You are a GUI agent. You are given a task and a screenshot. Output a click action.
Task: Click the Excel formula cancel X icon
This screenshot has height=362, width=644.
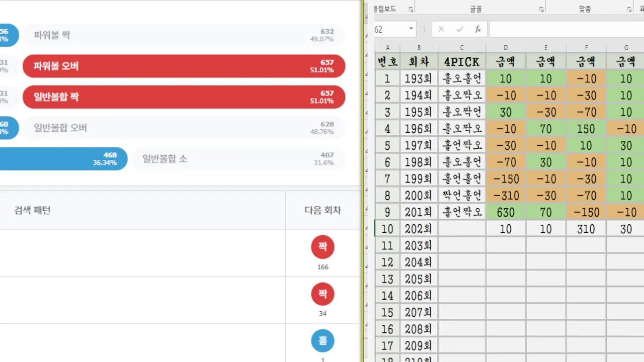tap(441, 30)
